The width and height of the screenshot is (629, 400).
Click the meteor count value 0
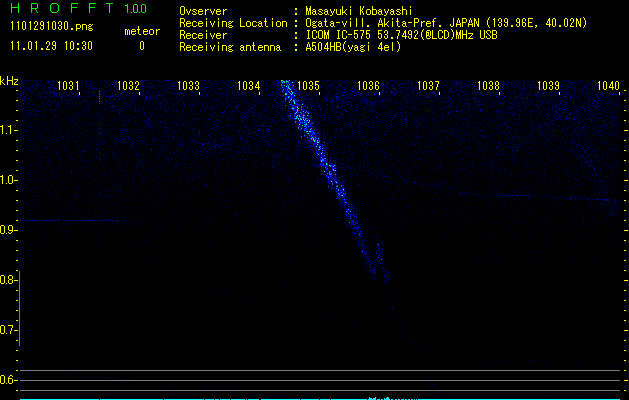(142, 46)
